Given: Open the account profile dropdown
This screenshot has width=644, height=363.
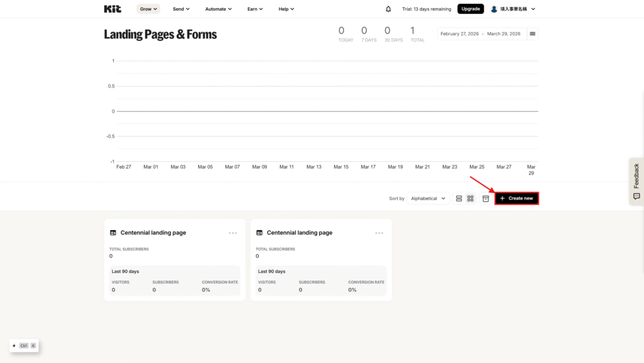Looking at the screenshot, I should coord(513,9).
